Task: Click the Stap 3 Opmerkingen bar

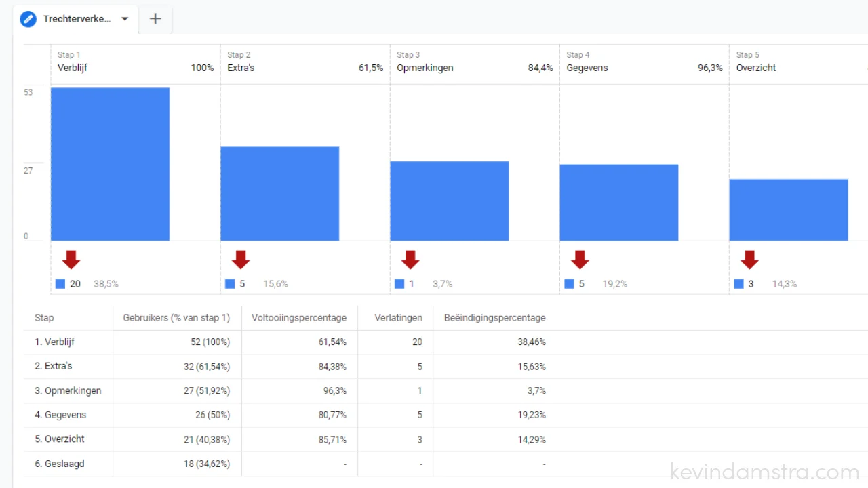Action: click(449, 201)
